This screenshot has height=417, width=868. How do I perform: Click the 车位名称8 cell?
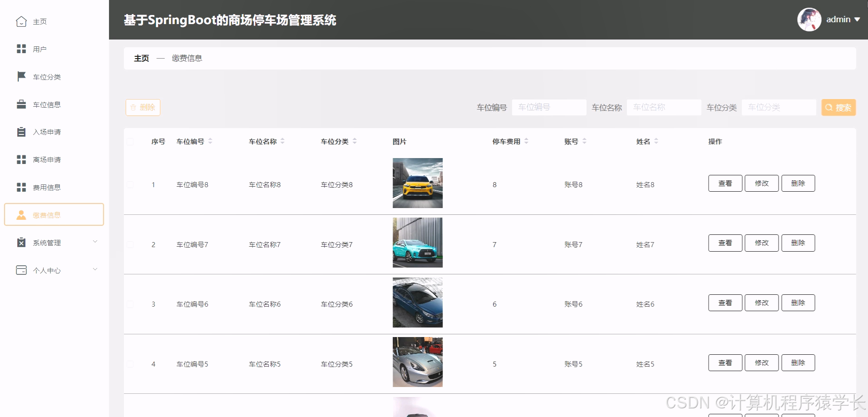[265, 184]
